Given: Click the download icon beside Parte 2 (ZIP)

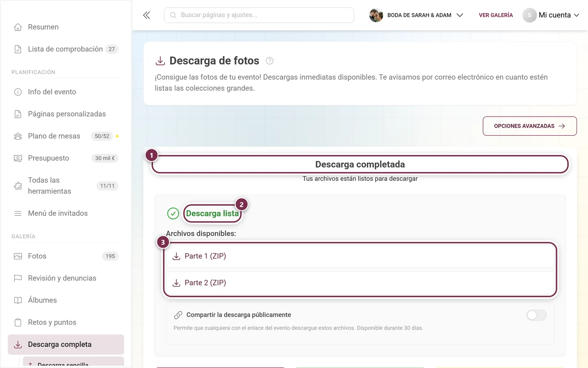Looking at the screenshot, I should 176,283.
